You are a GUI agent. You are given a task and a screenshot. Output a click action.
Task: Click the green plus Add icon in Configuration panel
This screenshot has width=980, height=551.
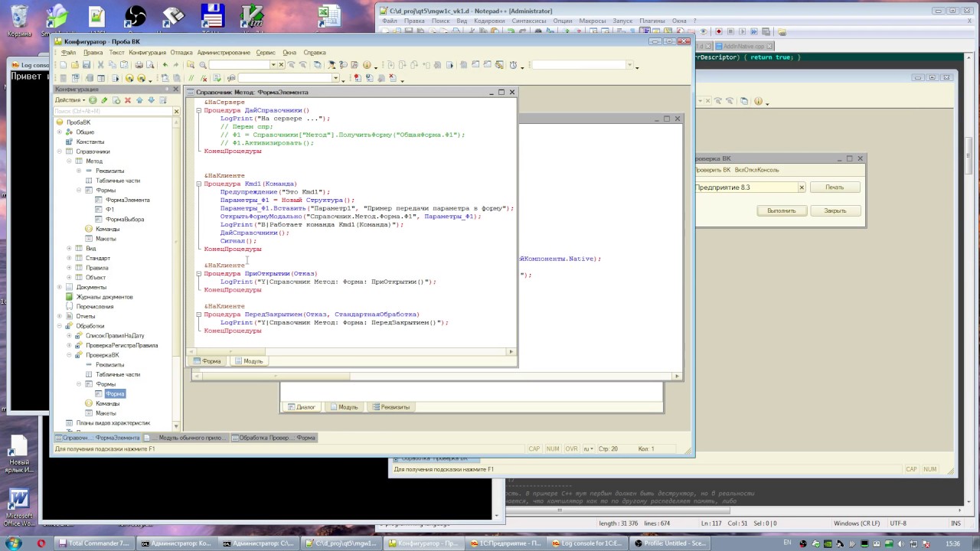tap(93, 100)
